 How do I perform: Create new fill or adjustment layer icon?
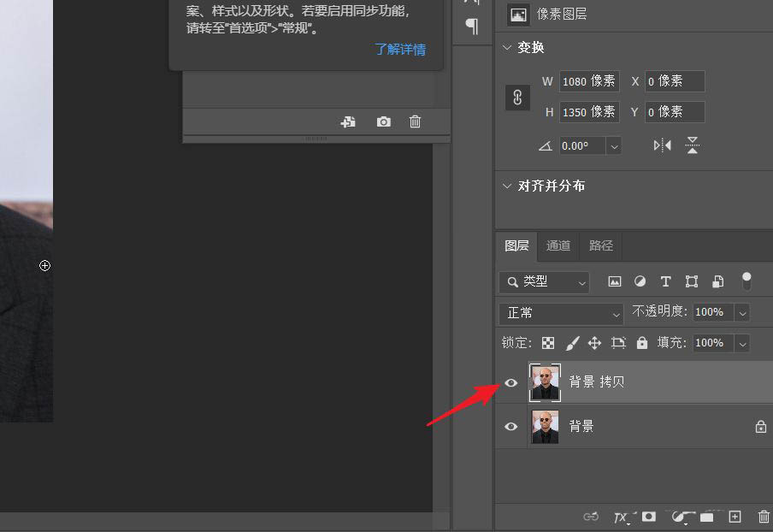coord(679,517)
